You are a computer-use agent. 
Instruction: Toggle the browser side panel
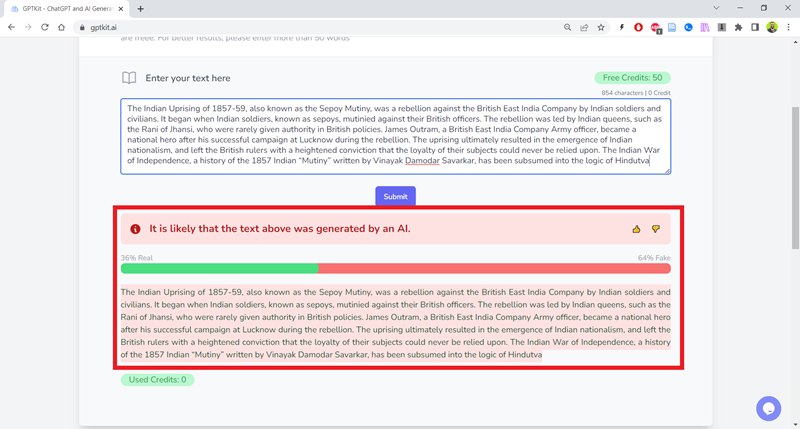(755, 28)
